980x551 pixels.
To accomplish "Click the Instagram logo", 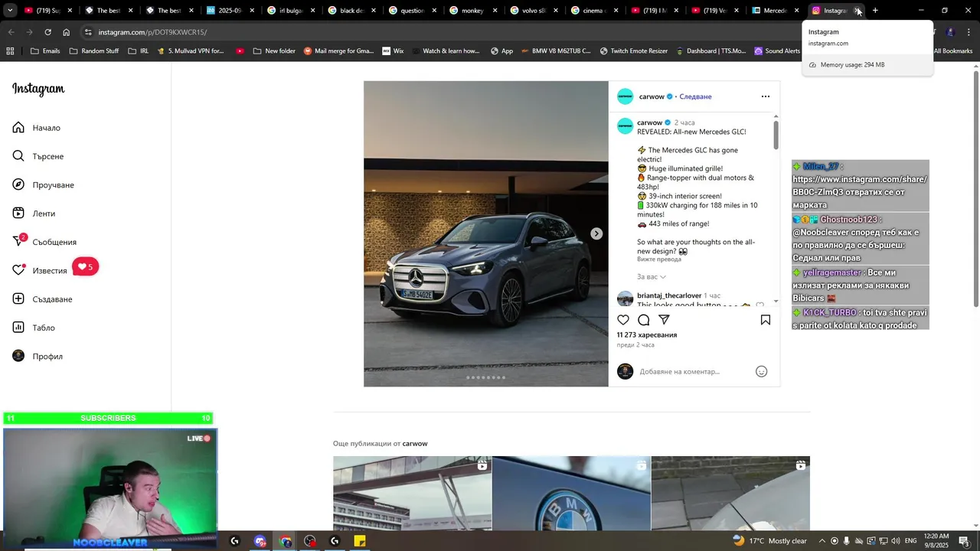I will pos(38,90).
